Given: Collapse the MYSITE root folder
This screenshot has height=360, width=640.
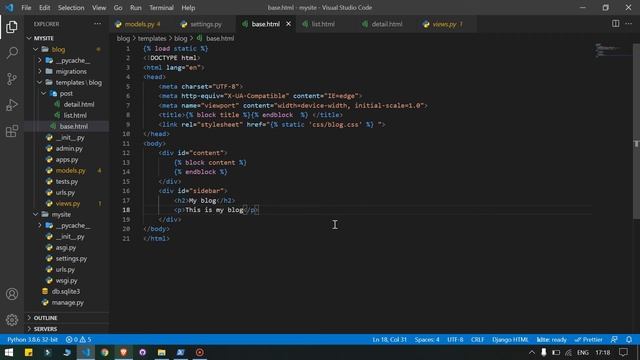Looking at the screenshot, I should pos(67,38).
